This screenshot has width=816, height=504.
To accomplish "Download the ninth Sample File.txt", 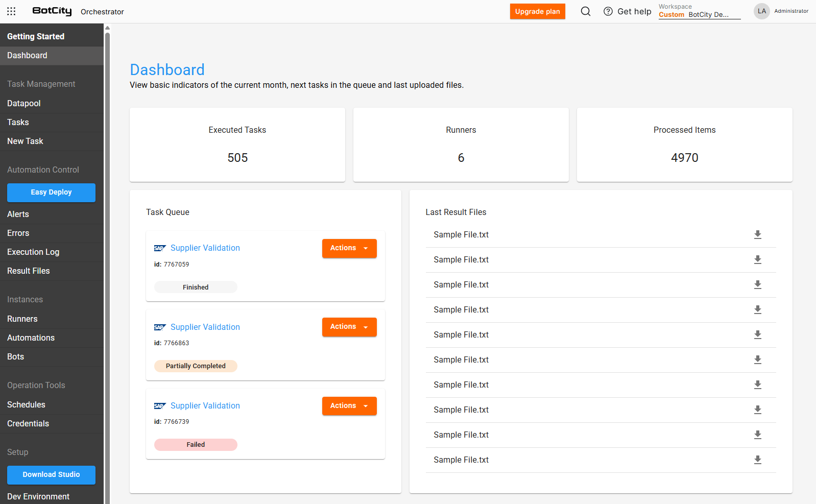I will pos(758,435).
